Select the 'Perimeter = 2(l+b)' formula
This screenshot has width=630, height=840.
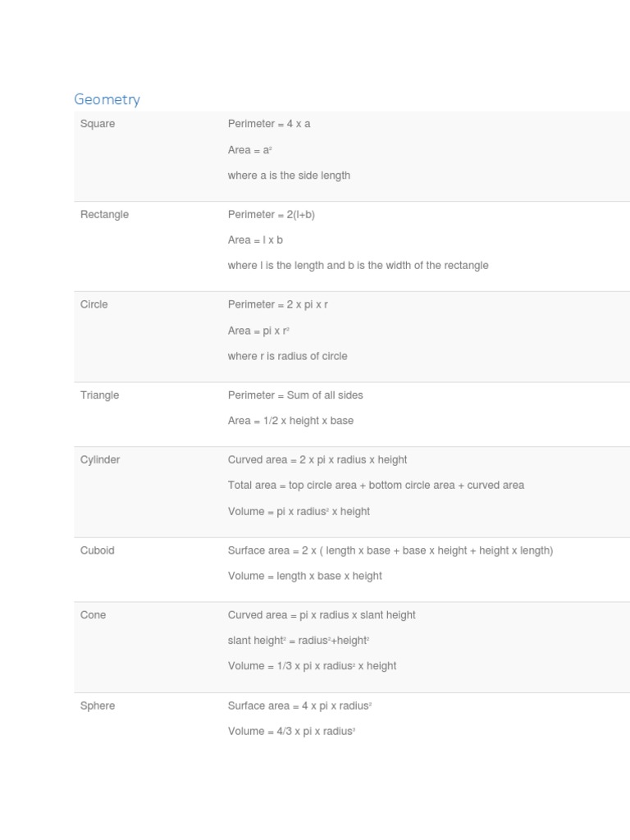pos(272,214)
